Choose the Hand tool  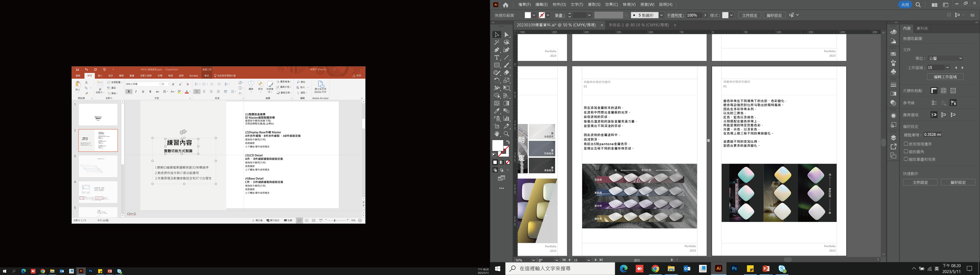497,134
